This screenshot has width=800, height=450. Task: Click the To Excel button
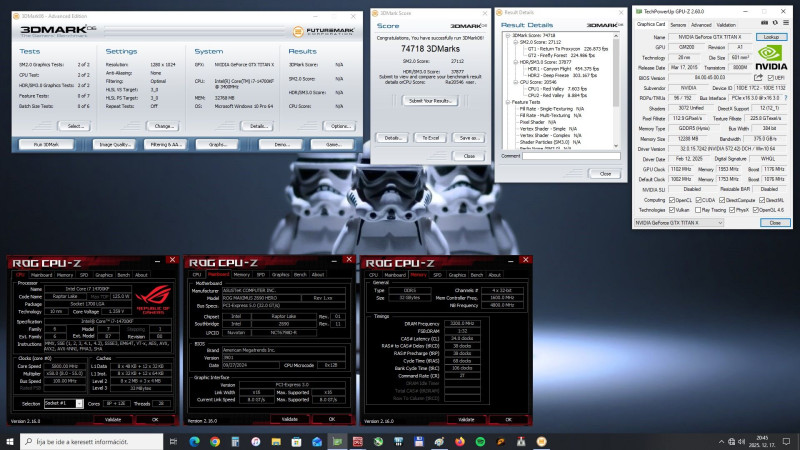coord(430,138)
